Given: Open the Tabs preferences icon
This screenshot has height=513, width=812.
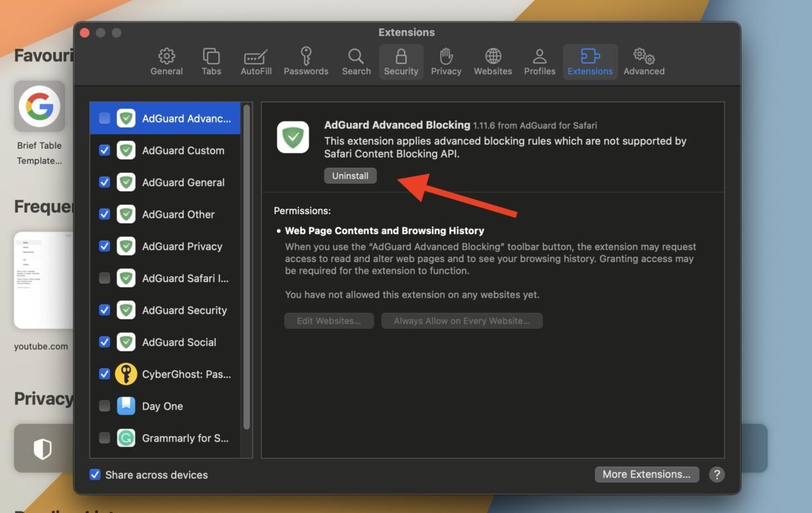Looking at the screenshot, I should (x=211, y=57).
